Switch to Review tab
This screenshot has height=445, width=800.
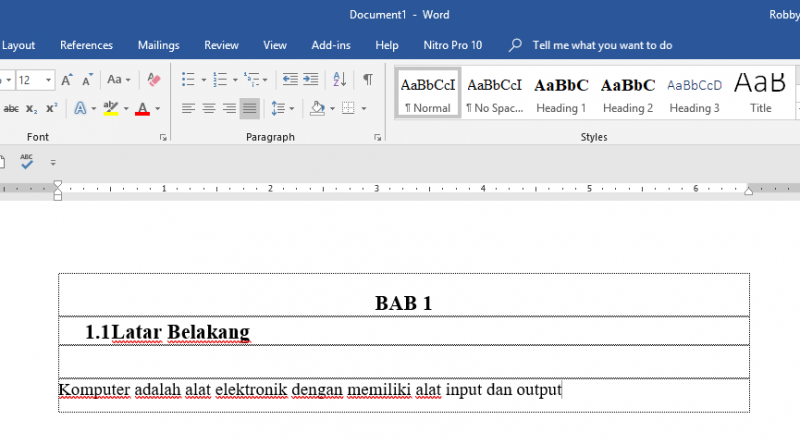[221, 45]
